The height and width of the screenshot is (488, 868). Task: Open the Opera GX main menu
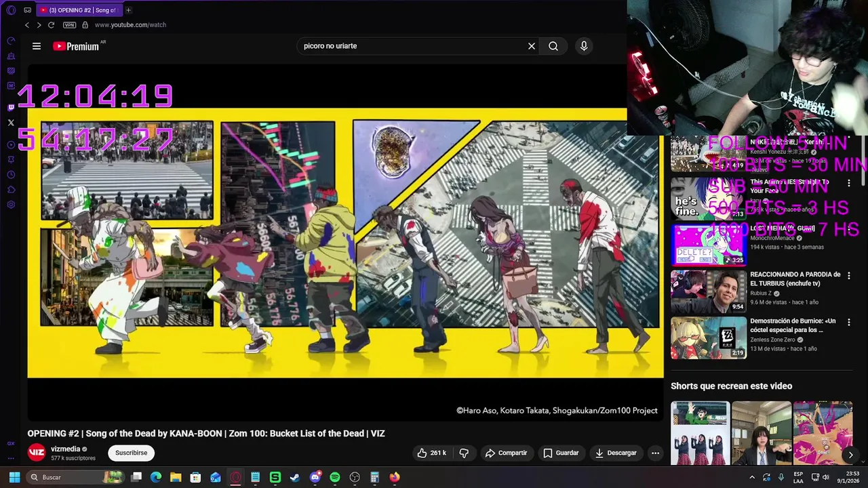point(11,10)
